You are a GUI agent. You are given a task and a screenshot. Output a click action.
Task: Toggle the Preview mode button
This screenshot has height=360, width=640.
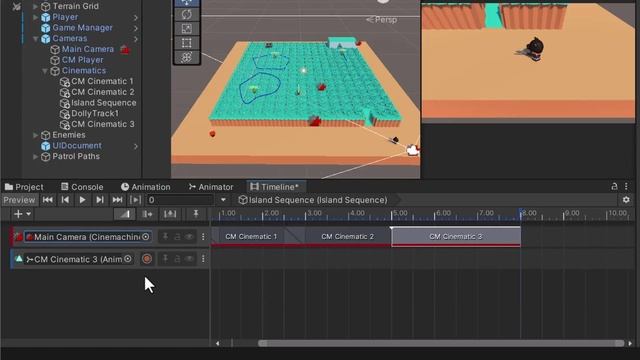tap(20, 200)
